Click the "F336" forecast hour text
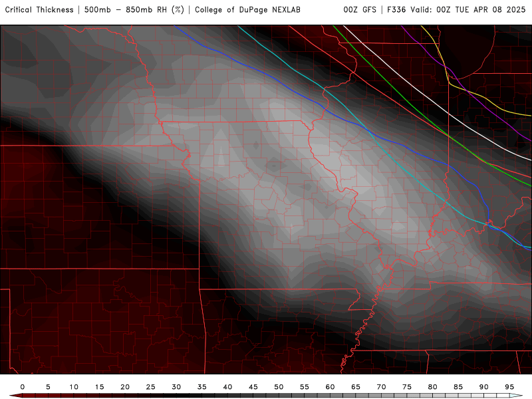The image size is (532, 399). [x=396, y=10]
